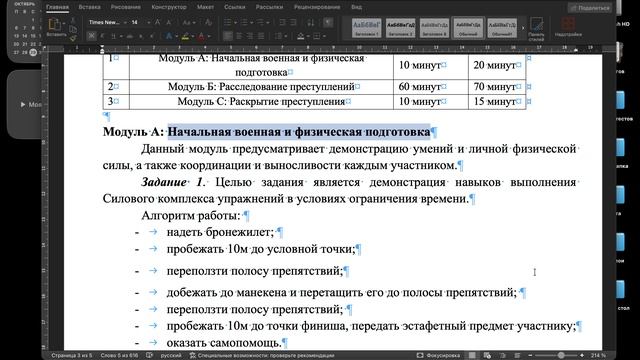
Task: Click the red font color button
Action: point(201,37)
